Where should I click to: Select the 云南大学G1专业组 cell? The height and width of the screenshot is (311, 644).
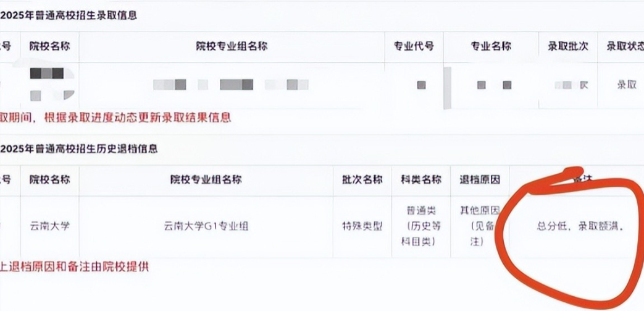pyautogui.click(x=206, y=226)
